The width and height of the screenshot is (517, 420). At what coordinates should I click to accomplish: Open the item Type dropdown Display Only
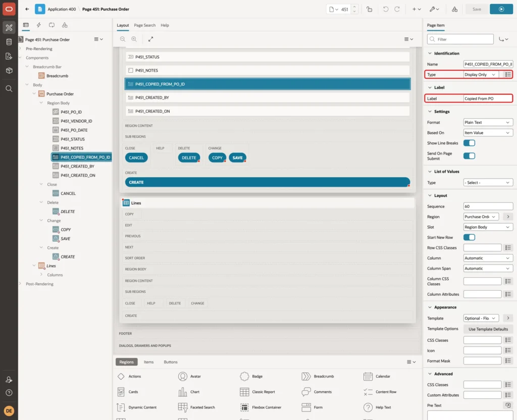[481, 75]
